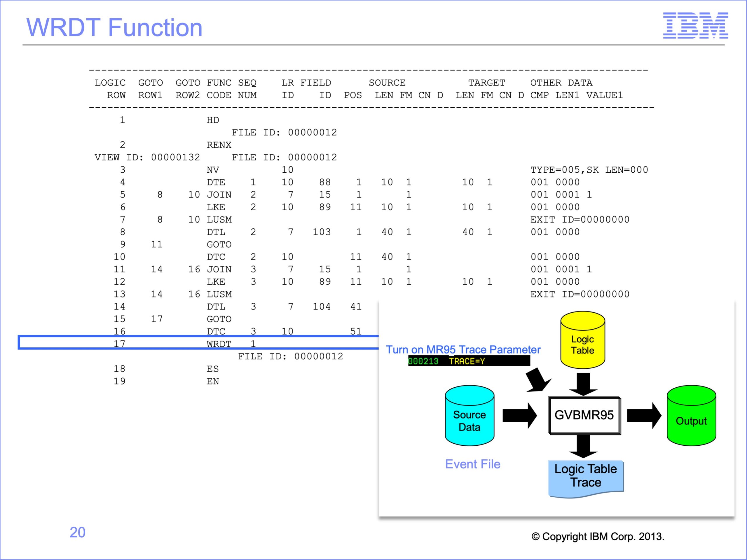The height and width of the screenshot is (560, 747).
Task: Click the EN function code in row 19
Action: [x=213, y=381]
